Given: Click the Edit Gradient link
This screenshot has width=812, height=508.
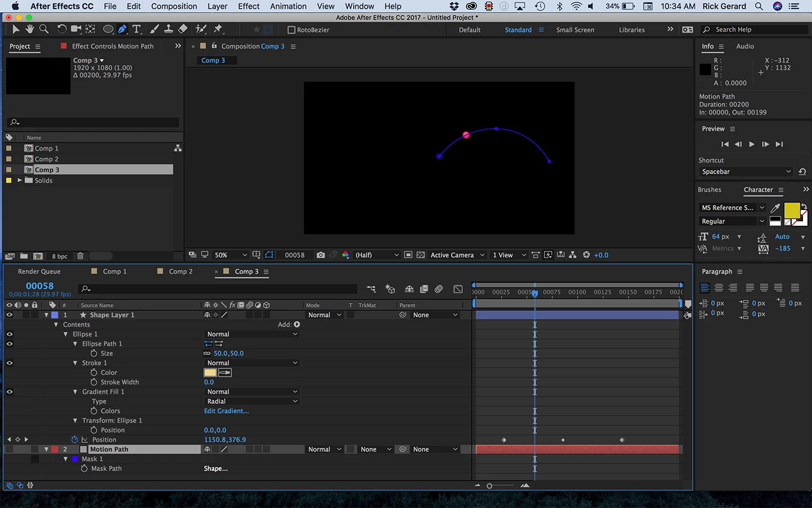Looking at the screenshot, I should pyautogui.click(x=226, y=411).
